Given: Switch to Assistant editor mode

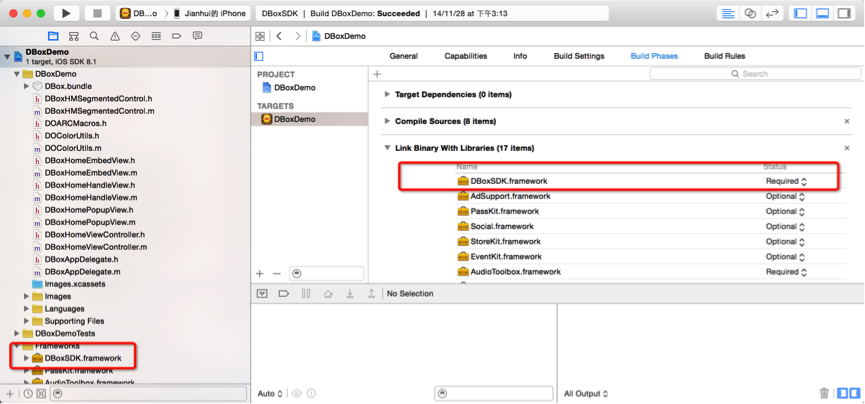Looking at the screenshot, I should [x=750, y=13].
